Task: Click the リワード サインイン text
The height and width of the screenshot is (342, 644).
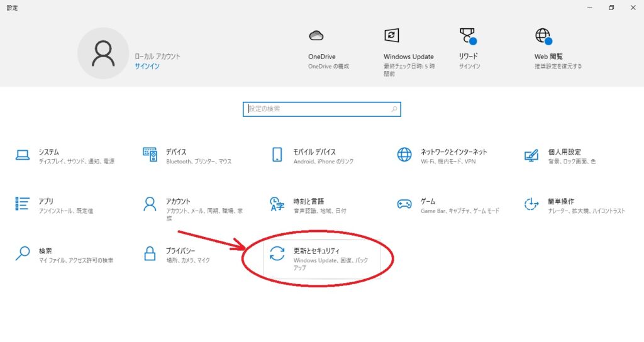Action: pyautogui.click(x=469, y=66)
